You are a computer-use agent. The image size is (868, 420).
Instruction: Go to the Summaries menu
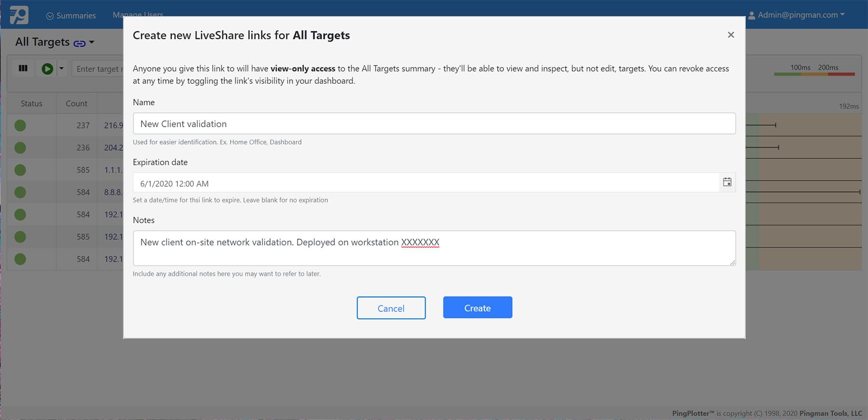click(x=71, y=15)
